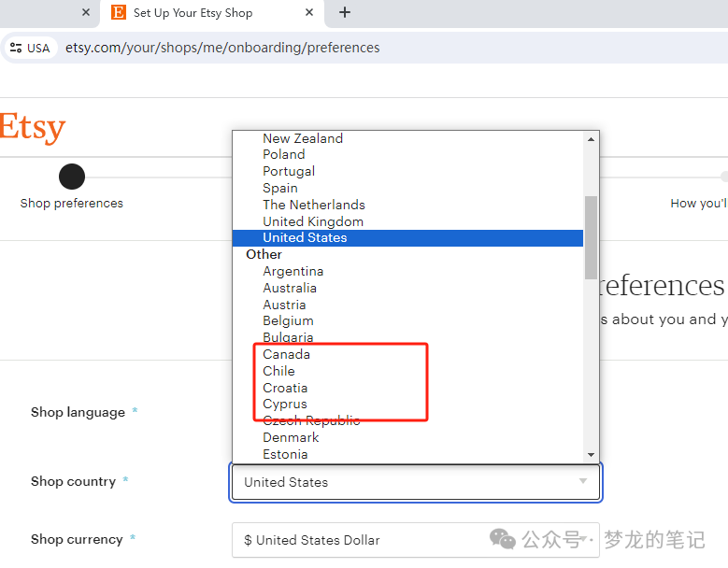Select United Kingdom from the country list

click(312, 221)
